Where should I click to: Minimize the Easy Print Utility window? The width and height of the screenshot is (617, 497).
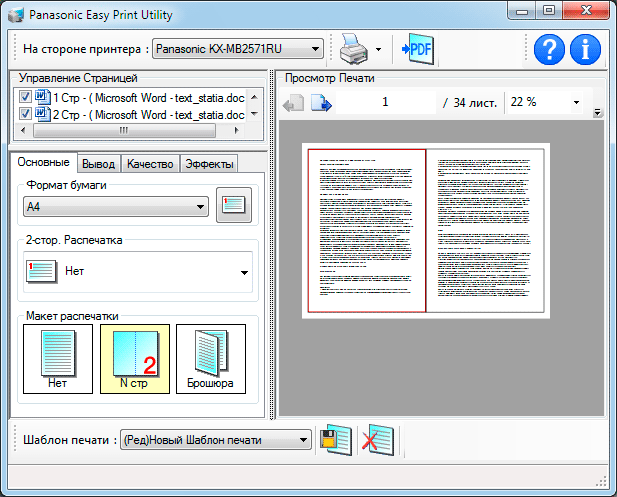click(x=522, y=11)
